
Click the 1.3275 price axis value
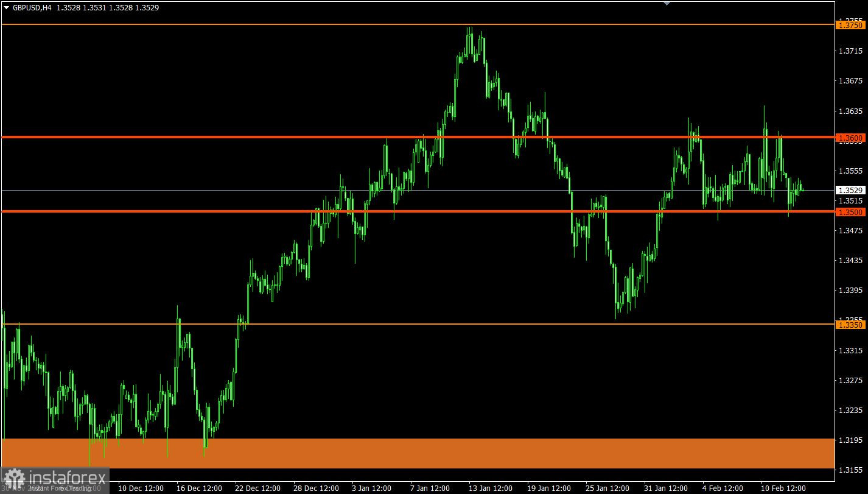coord(850,380)
